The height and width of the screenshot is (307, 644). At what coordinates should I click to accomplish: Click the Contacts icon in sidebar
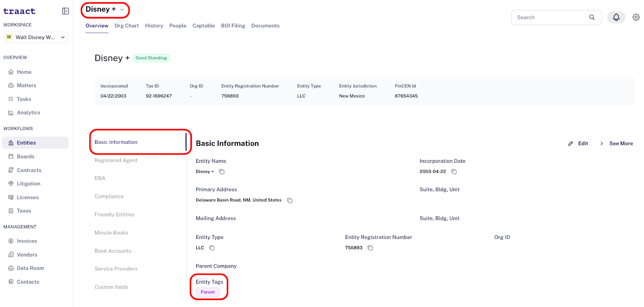click(11, 282)
